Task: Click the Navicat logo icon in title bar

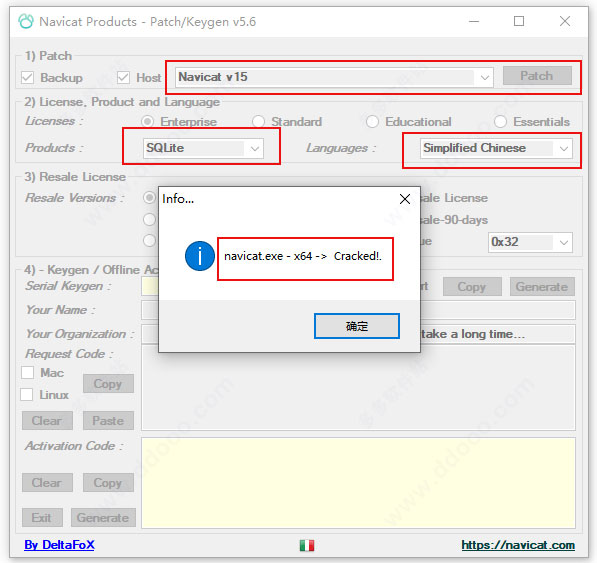Action: tap(26, 21)
